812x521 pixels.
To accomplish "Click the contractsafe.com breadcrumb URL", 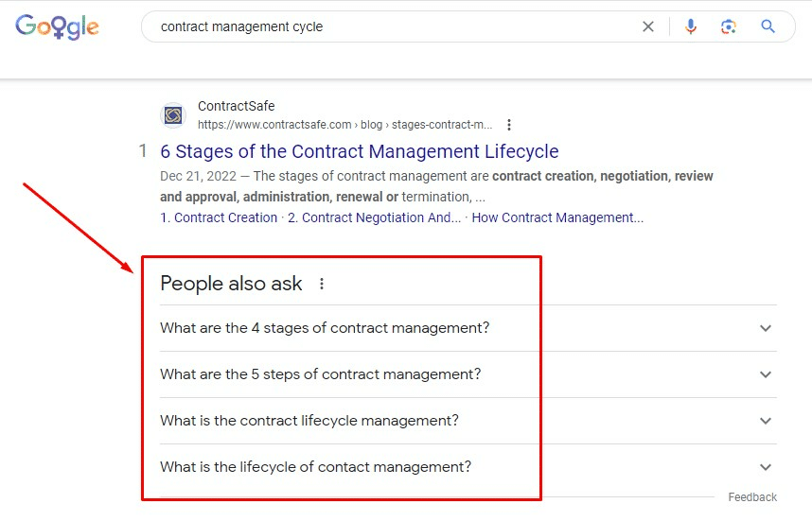I will [x=344, y=125].
